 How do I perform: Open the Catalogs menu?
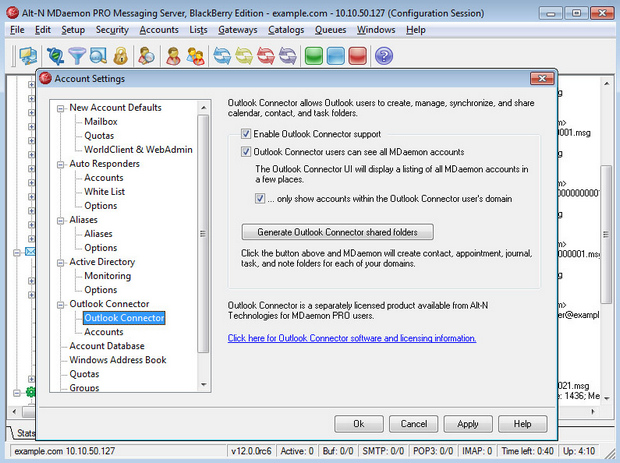tap(286, 30)
